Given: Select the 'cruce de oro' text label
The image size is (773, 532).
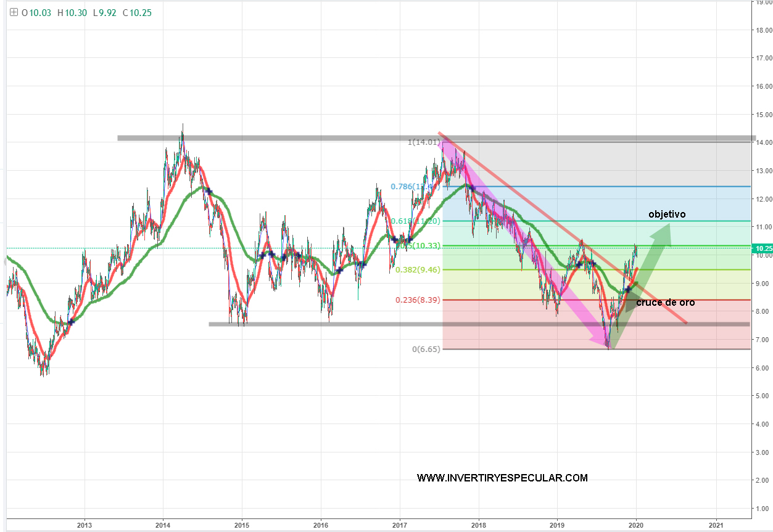Looking at the screenshot, I should point(666,303).
